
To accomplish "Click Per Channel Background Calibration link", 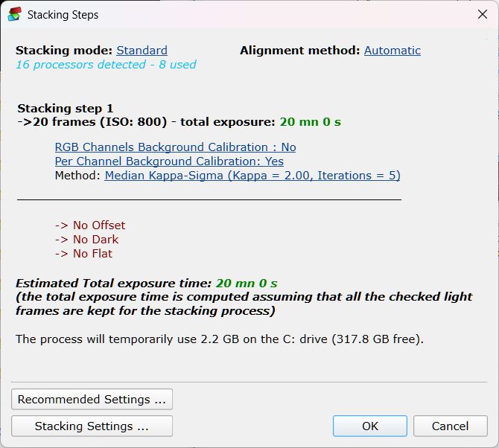I will [x=169, y=161].
